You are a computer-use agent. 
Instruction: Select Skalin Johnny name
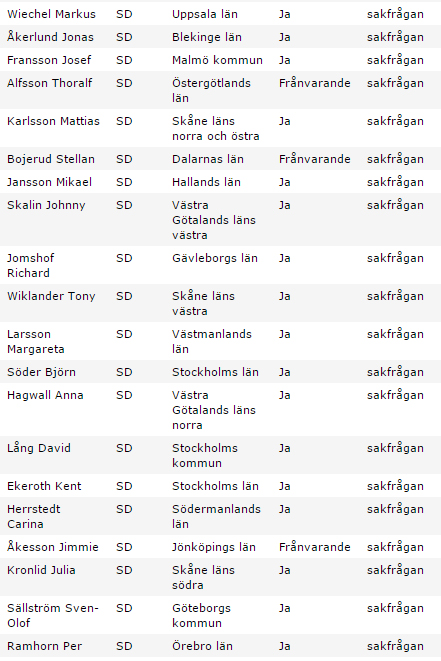click(x=46, y=205)
